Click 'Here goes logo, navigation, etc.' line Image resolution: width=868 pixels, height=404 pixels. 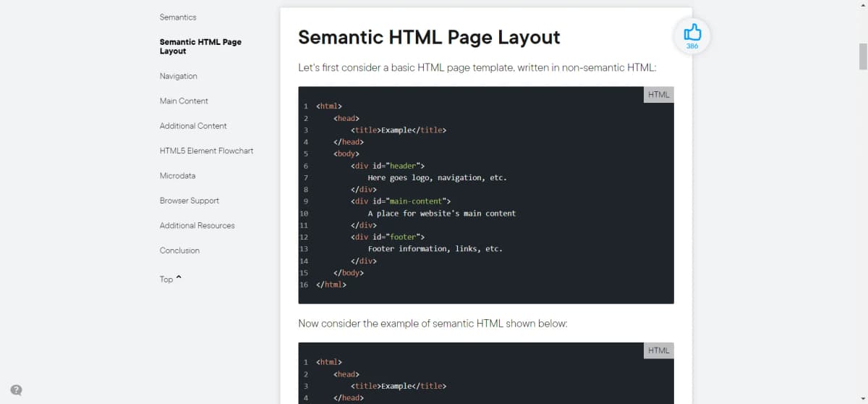click(x=438, y=177)
